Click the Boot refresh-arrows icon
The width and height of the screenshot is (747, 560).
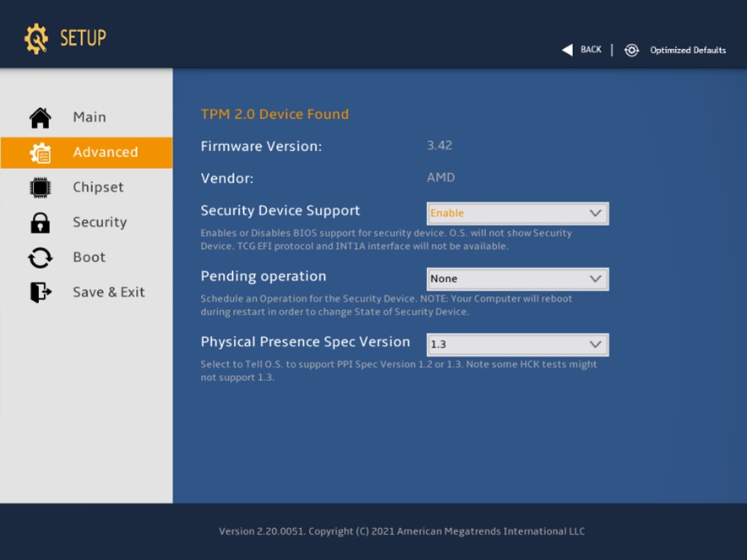(x=40, y=257)
